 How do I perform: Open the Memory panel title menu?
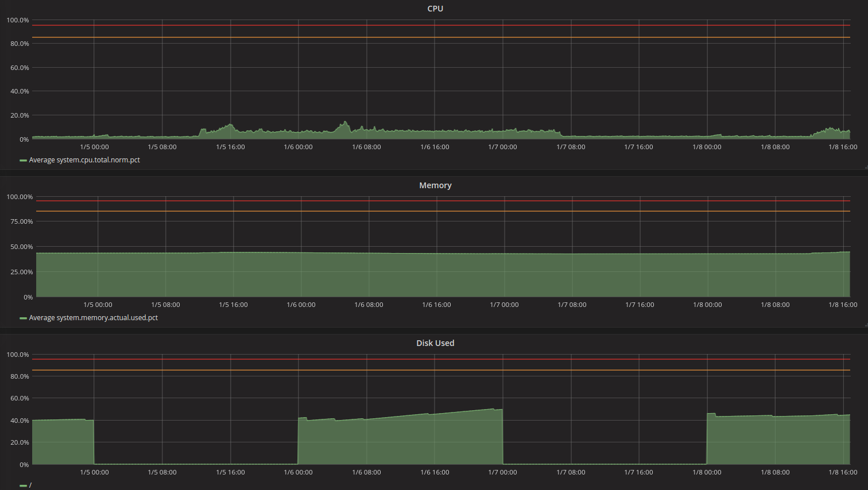(x=435, y=185)
